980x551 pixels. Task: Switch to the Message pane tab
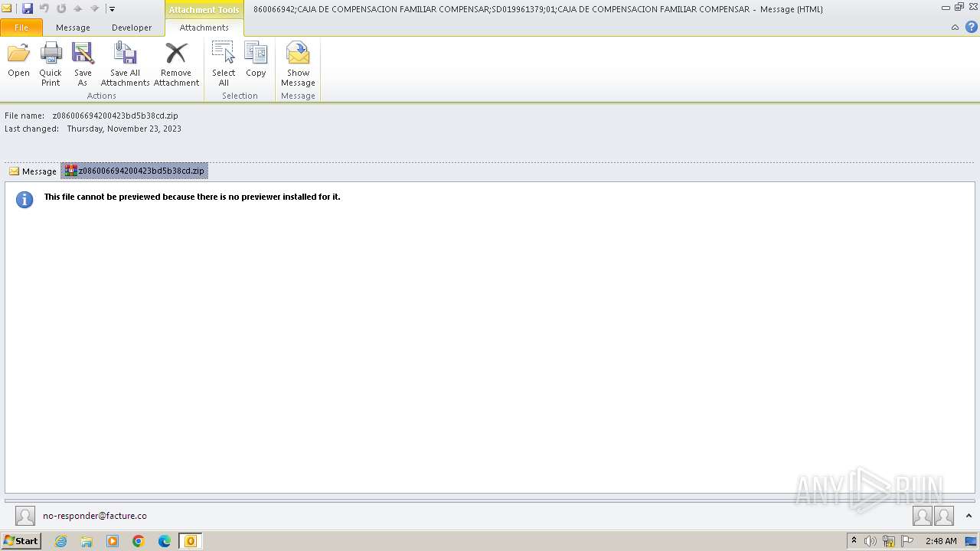33,171
